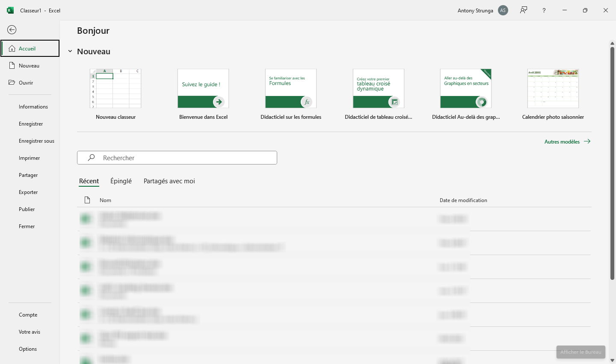Screen dimensions: 616x364
Task: Click the back arrow to return to workbook
Action: [x=12, y=29]
